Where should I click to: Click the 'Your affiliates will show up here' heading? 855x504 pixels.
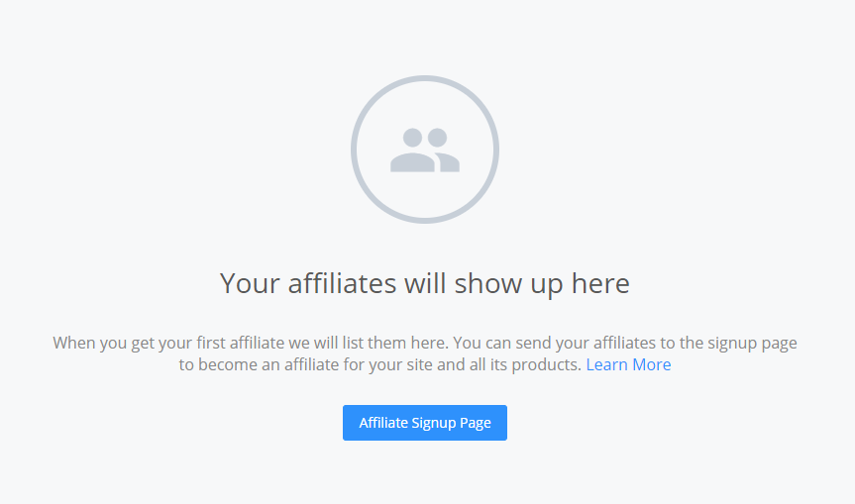click(x=425, y=283)
